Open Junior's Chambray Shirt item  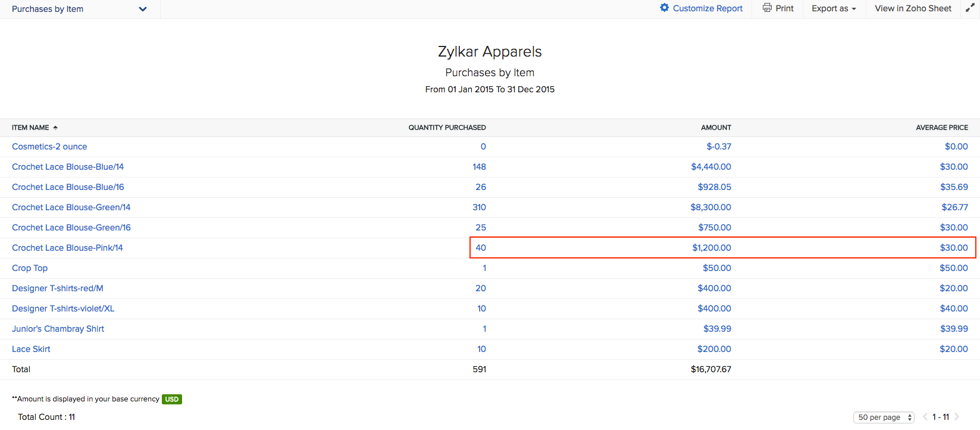tap(58, 329)
